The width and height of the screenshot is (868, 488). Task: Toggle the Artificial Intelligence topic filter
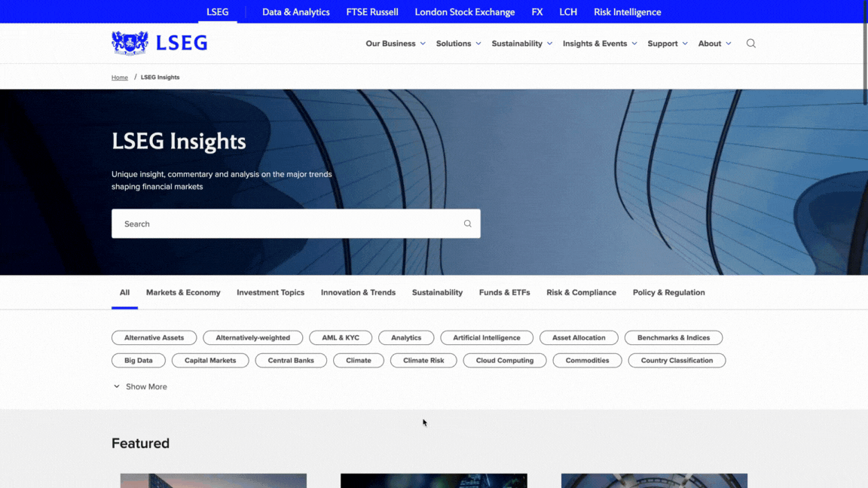tap(487, 337)
